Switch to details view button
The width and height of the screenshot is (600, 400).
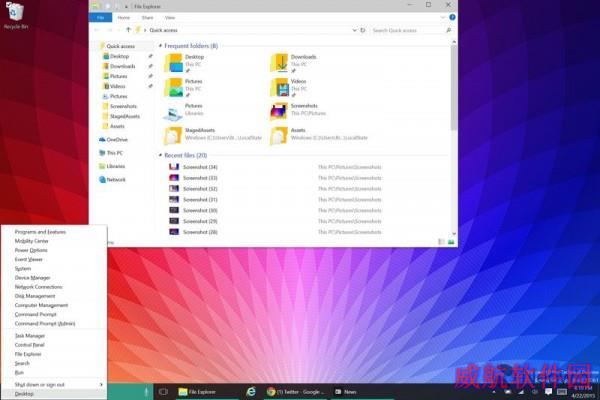click(441, 242)
